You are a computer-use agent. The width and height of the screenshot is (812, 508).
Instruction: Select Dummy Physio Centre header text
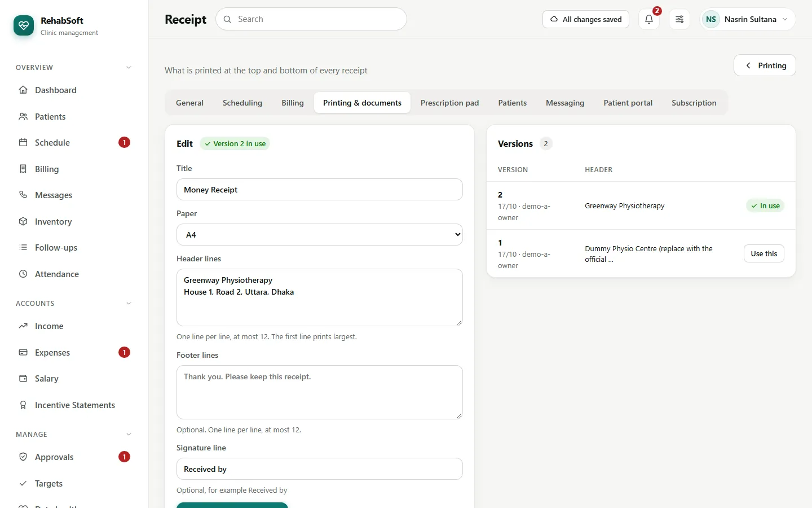[x=648, y=254]
